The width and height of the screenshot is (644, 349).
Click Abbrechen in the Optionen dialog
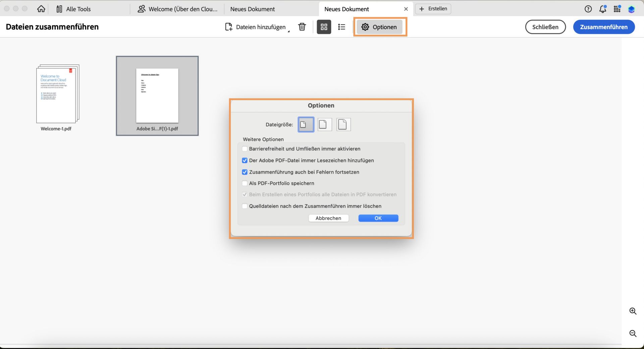328,218
